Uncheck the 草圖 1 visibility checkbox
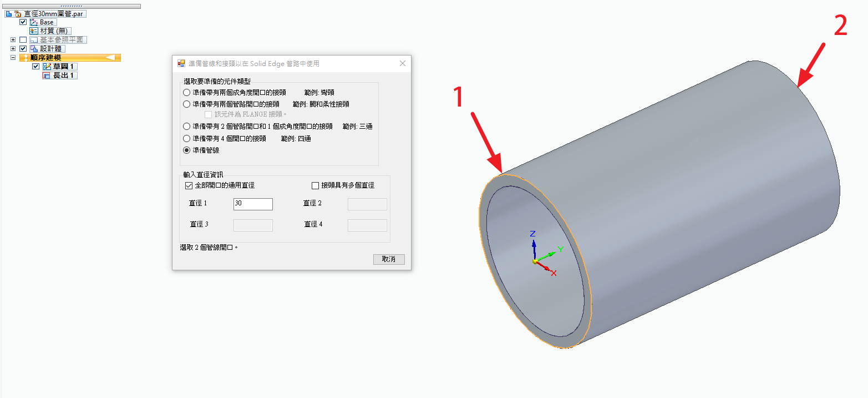This screenshot has height=398, width=868. tap(36, 67)
